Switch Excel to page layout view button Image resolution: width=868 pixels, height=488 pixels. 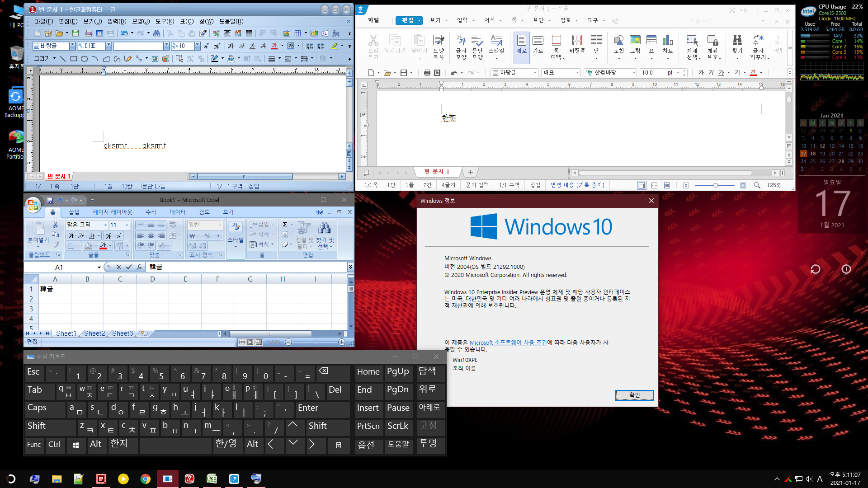click(x=250, y=343)
